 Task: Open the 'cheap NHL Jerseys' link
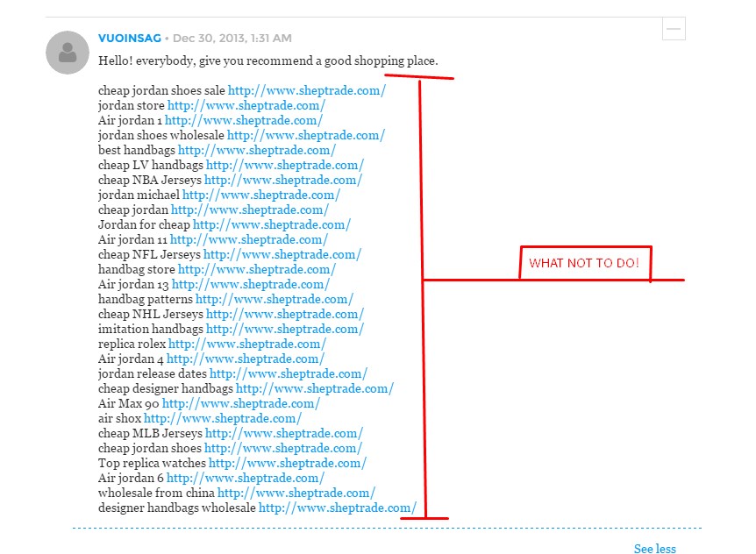click(285, 315)
